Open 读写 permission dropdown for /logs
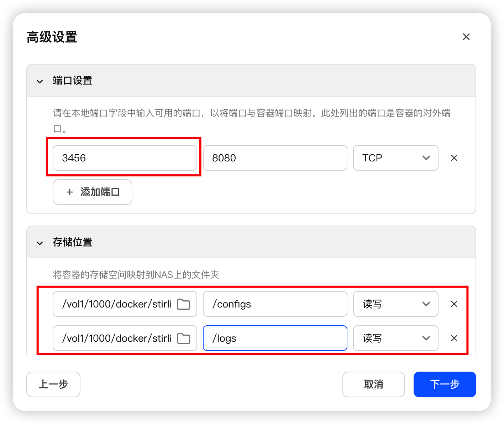This screenshot has width=504, height=424. [x=395, y=338]
